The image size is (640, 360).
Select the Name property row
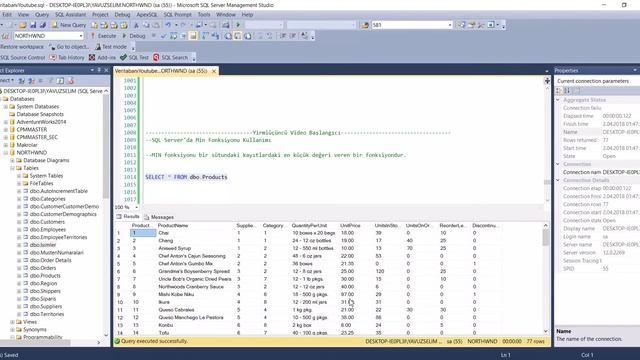597,132
